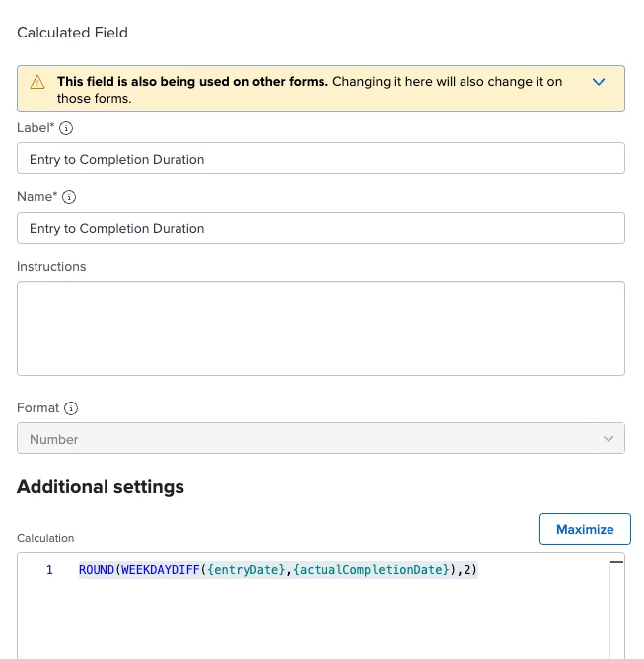Click inside the Instructions text area

click(x=321, y=329)
